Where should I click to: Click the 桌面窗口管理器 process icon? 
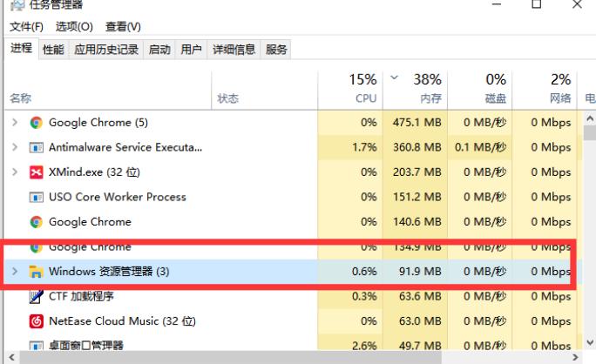pos(37,346)
